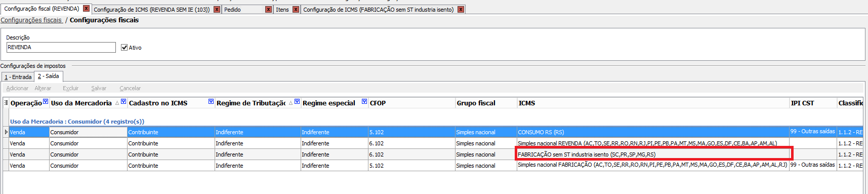The image size is (868, 194).
Task: Select the 1 - Entrada tab
Action: click(x=18, y=77)
